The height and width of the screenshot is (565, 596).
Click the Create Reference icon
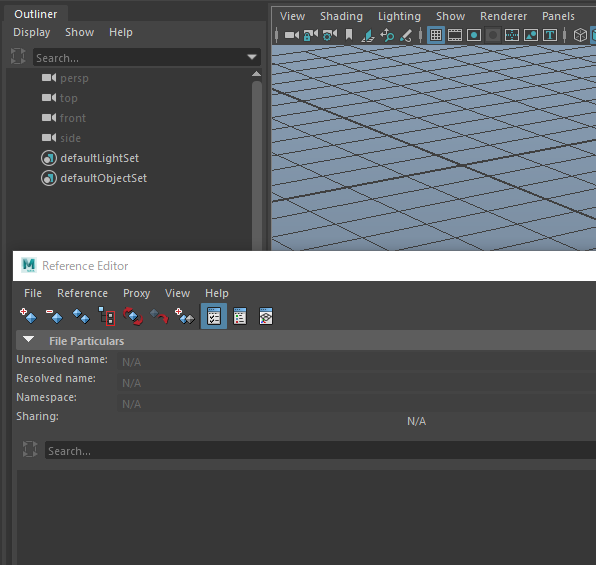[28, 316]
